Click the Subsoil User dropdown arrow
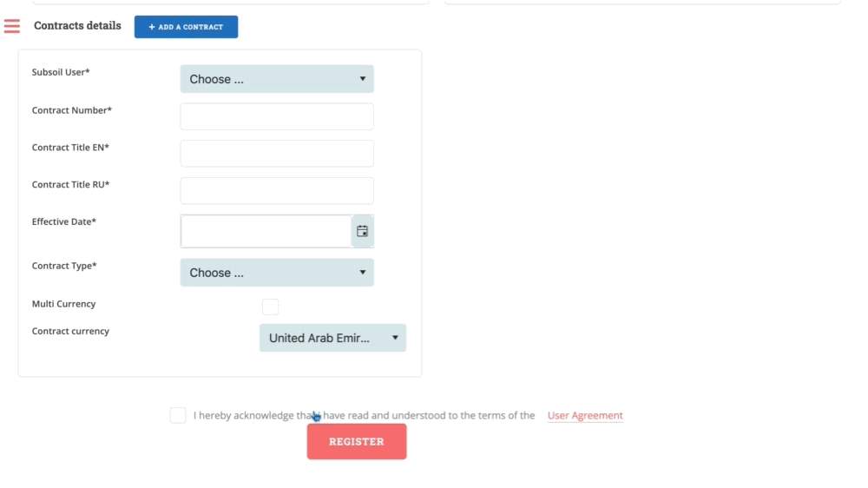868x488 pixels. coord(363,79)
